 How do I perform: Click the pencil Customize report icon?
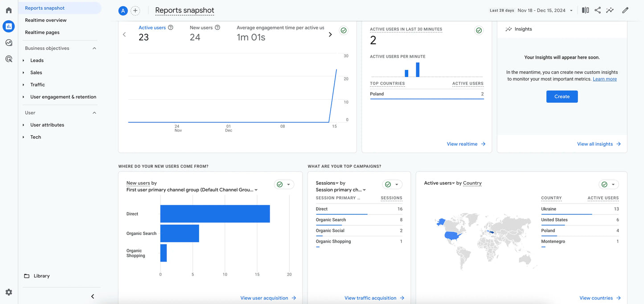[x=625, y=10]
